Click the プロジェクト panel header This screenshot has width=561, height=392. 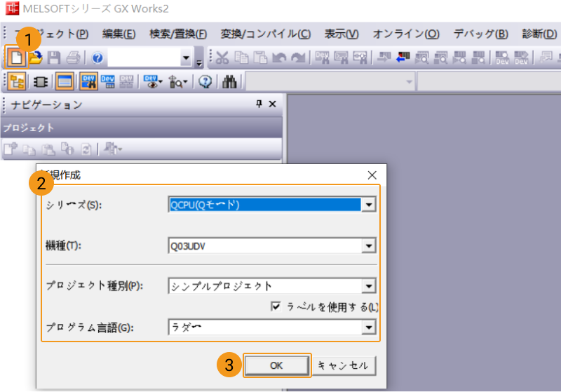click(141, 128)
